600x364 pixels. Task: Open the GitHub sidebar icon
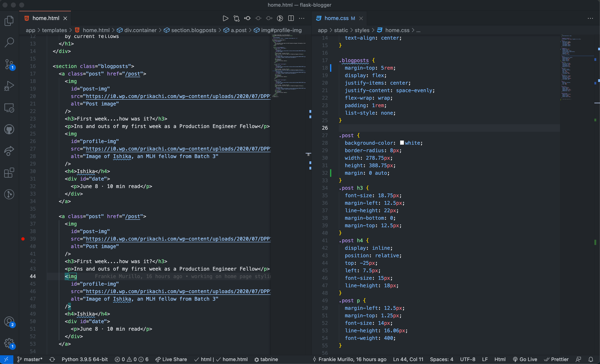click(x=9, y=129)
